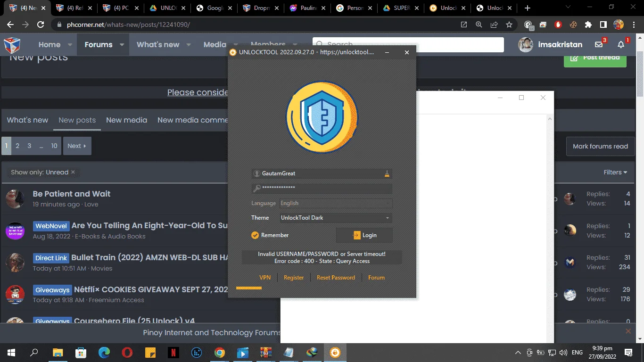Open the Chrome zoom magnifier icon
The image size is (644, 362).
479,25
